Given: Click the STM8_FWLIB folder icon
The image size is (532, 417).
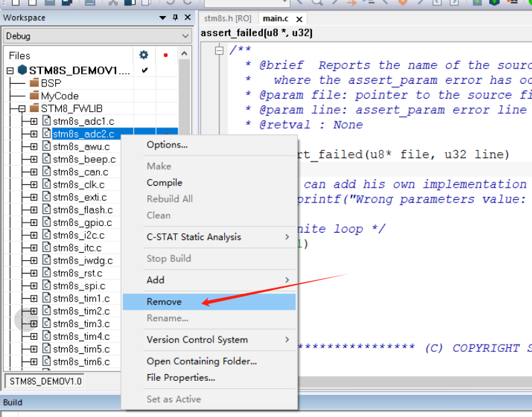Looking at the screenshot, I should tap(34, 108).
